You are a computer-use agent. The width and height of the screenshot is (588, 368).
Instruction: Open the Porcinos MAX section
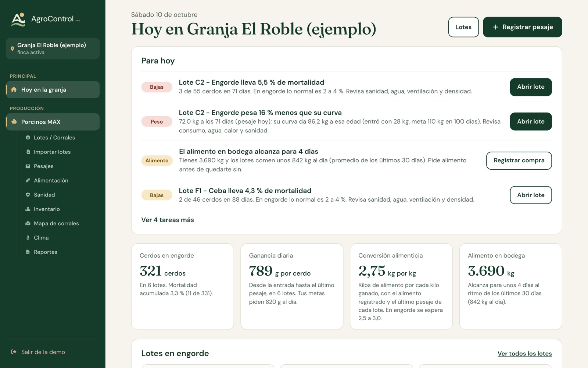(53, 122)
